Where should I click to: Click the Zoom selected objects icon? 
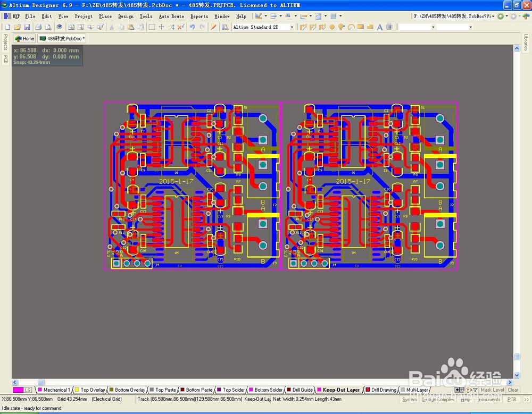point(90,27)
